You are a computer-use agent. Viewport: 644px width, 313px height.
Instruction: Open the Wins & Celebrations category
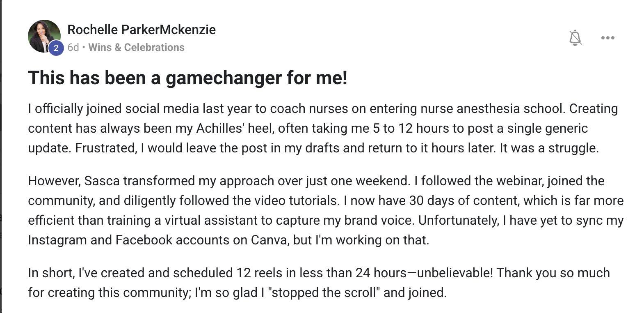[136, 48]
